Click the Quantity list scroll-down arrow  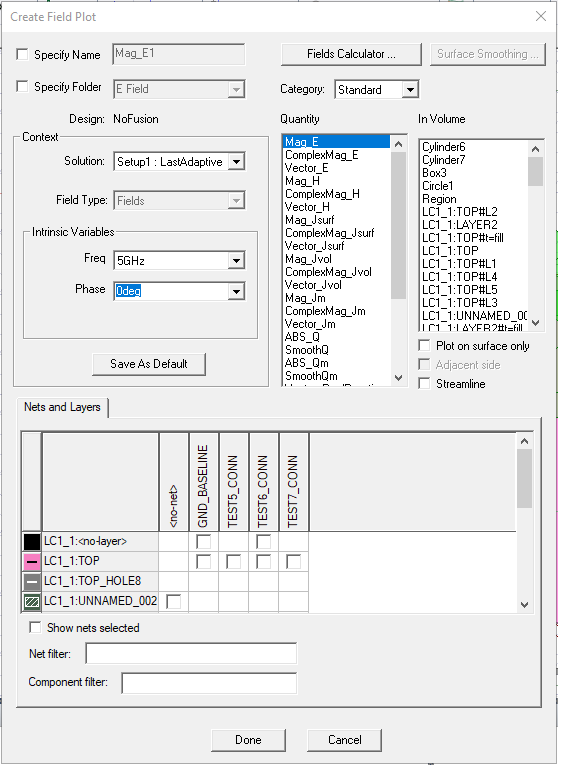tap(399, 378)
